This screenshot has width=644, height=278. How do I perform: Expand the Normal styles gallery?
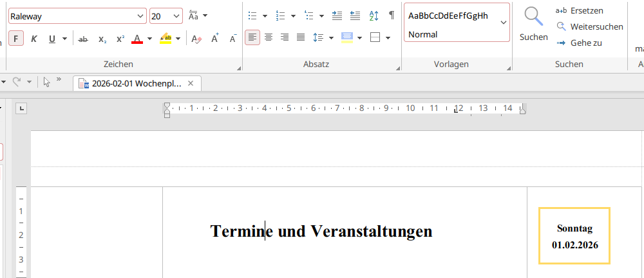[x=504, y=22]
